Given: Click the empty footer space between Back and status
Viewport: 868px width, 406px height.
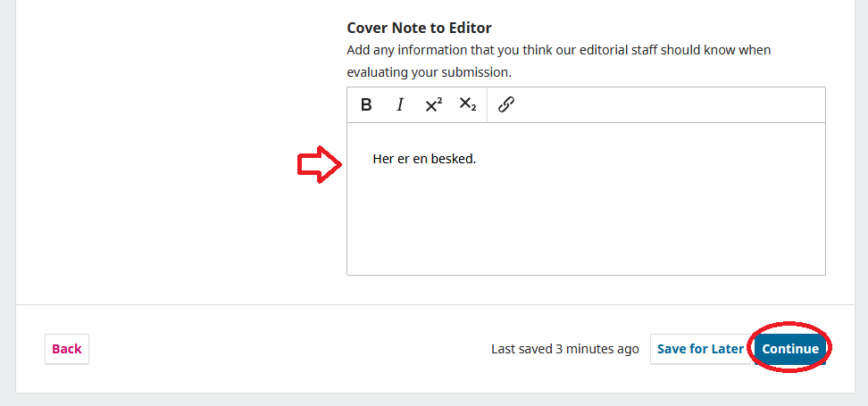Looking at the screenshot, I should pos(286,349).
